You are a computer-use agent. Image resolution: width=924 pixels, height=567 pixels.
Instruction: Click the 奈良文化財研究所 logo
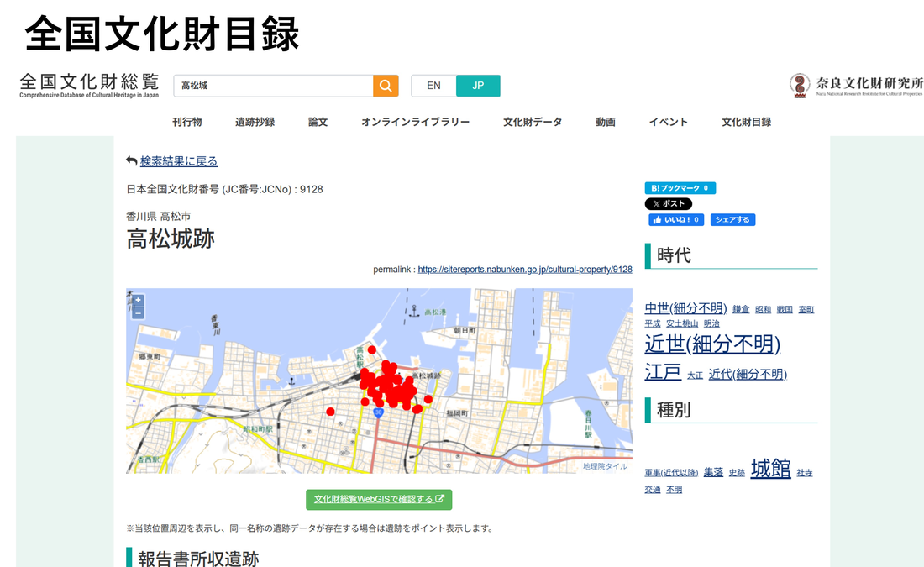[856, 85]
